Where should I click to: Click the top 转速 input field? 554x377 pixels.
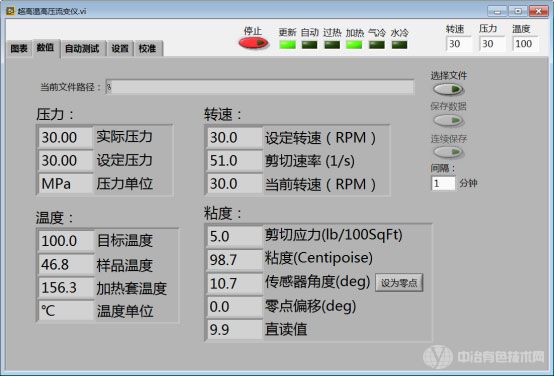pyautogui.click(x=459, y=44)
